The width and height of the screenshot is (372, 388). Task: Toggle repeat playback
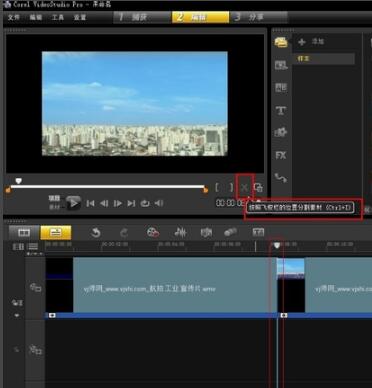[x=145, y=203]
